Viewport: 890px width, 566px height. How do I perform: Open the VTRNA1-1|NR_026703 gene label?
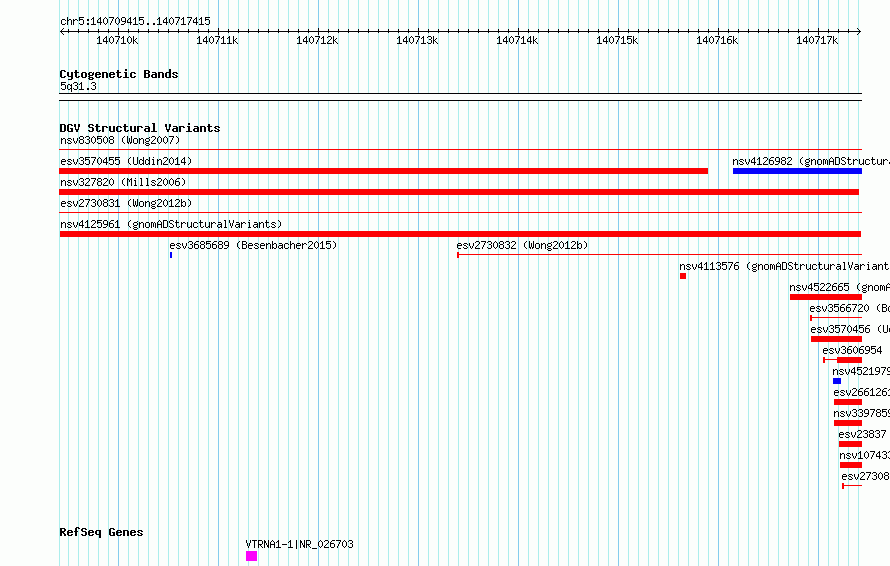pos(300,544)
